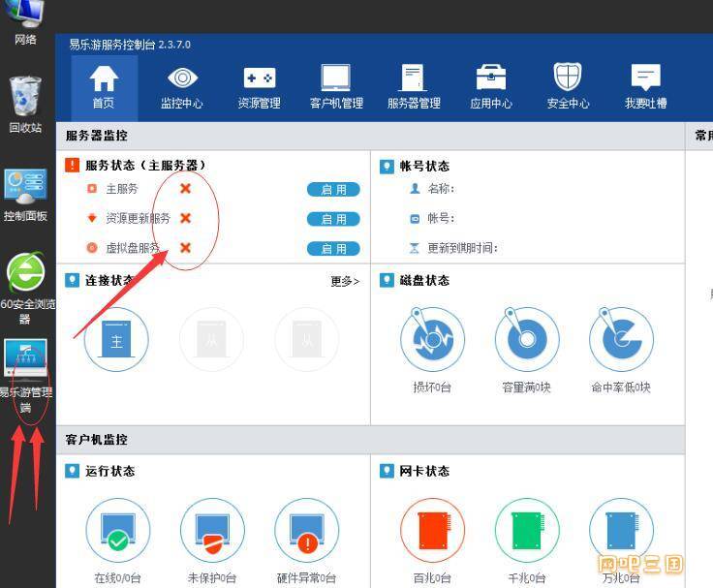Click the 容量满0块 disk icon
Screen dimensions: 713x588
[527, 340]
